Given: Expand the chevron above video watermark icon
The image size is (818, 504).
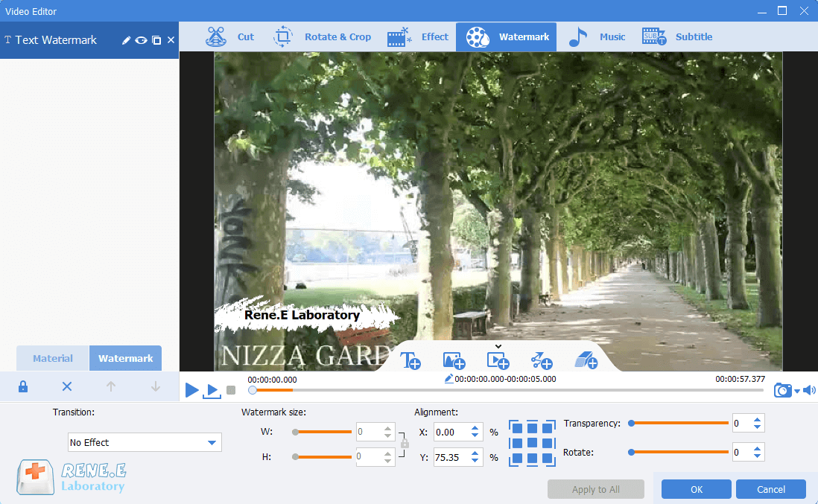Looking at the screenshot, I should (x=498, y=346).
